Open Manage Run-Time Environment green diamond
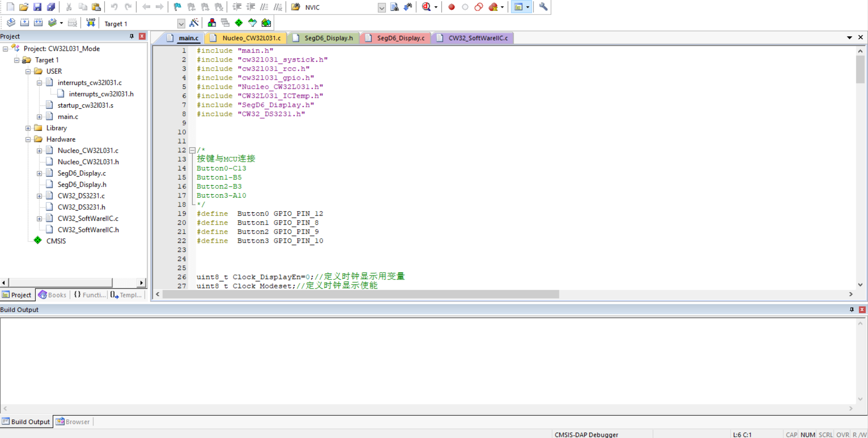Viewport: 868px width, 438px height. (239, 23)
